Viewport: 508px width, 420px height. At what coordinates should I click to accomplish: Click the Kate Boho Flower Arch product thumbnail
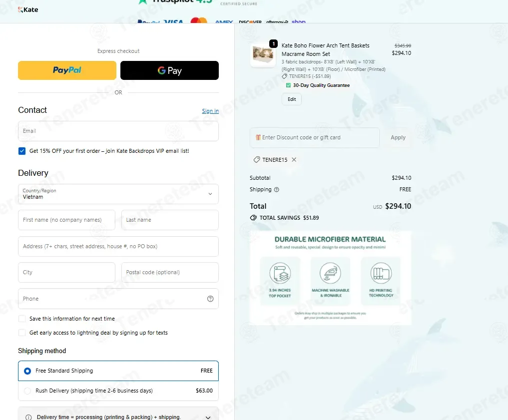click(263, 55)
